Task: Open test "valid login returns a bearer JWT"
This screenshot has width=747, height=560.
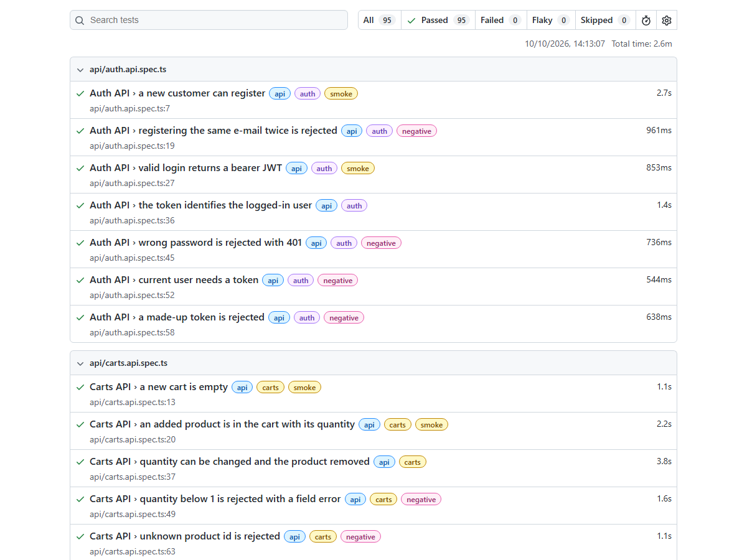Action: pyautogui.click(x=186, y=168)
